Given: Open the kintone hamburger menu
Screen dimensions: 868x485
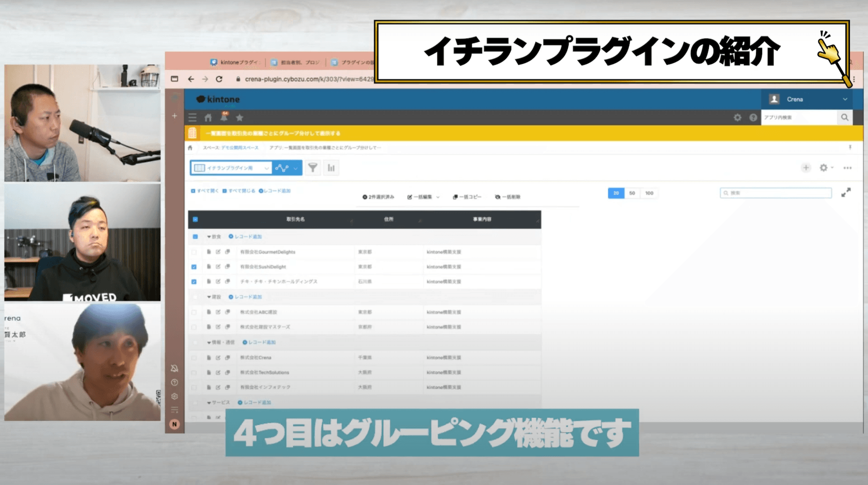Looking at the screenshot, I should coord(193,118).
